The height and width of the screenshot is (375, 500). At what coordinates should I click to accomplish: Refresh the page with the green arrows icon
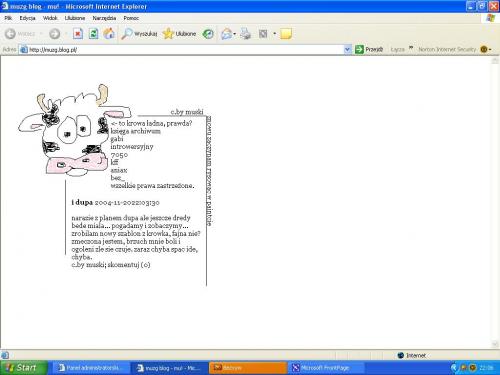coord(93,34)
